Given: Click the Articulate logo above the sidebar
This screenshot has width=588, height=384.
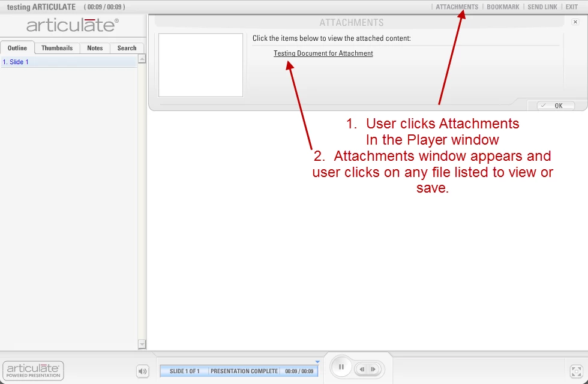Looking at the screenshot, I should (73, 25).
